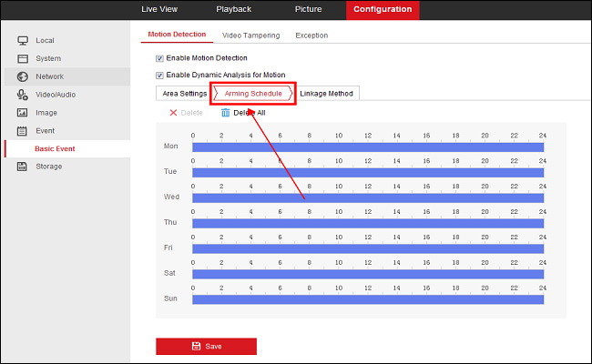Click the Fri day label
The height and width of the screenshot is (364, 592).
click(168, 248)
